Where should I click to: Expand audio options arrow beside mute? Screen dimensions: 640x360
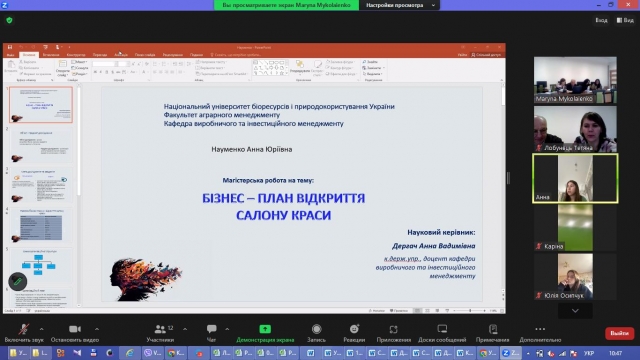coord(42,329)
